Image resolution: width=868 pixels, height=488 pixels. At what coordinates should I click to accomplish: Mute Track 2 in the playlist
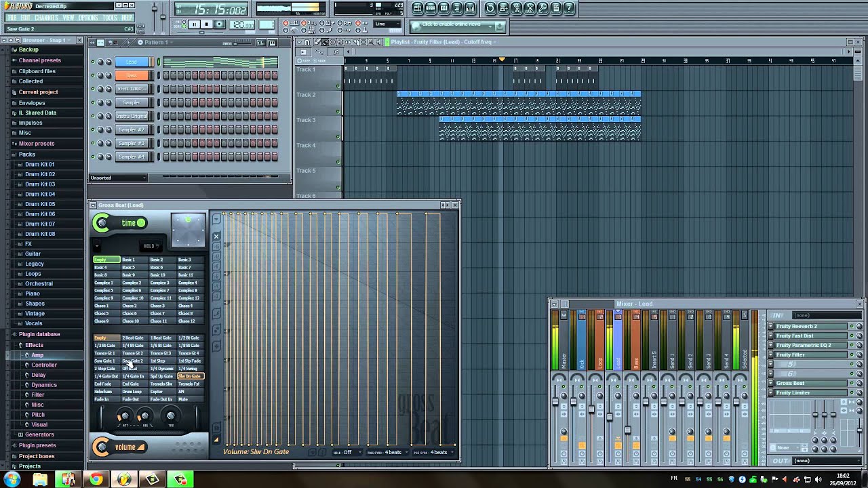[338, 112]
